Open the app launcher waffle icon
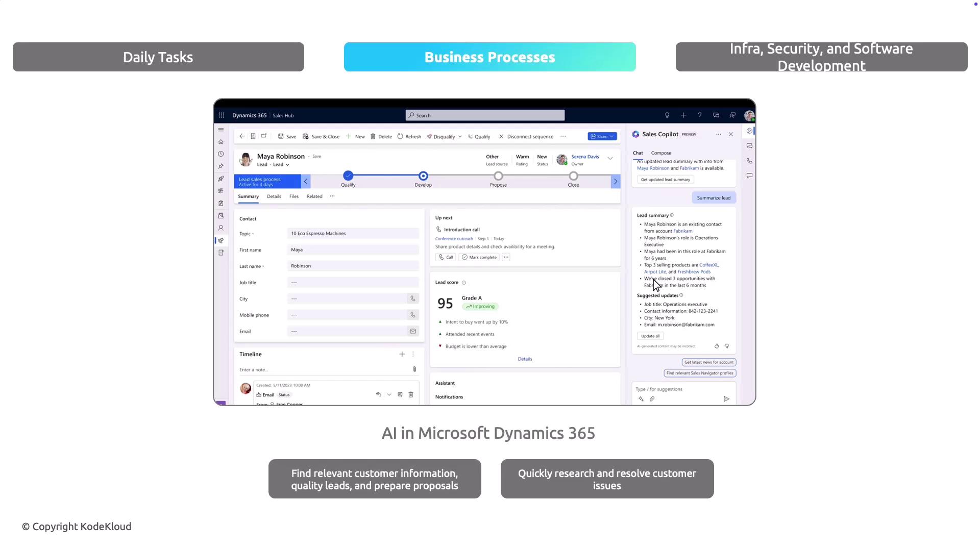980x551 pixels. click(222, 116)
